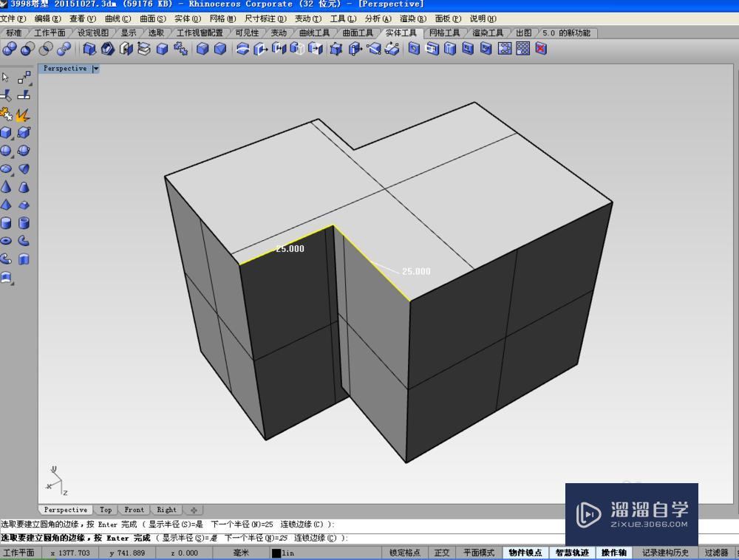
Task: Toggle 正交 ortho mode
Action: pos(442,553)
